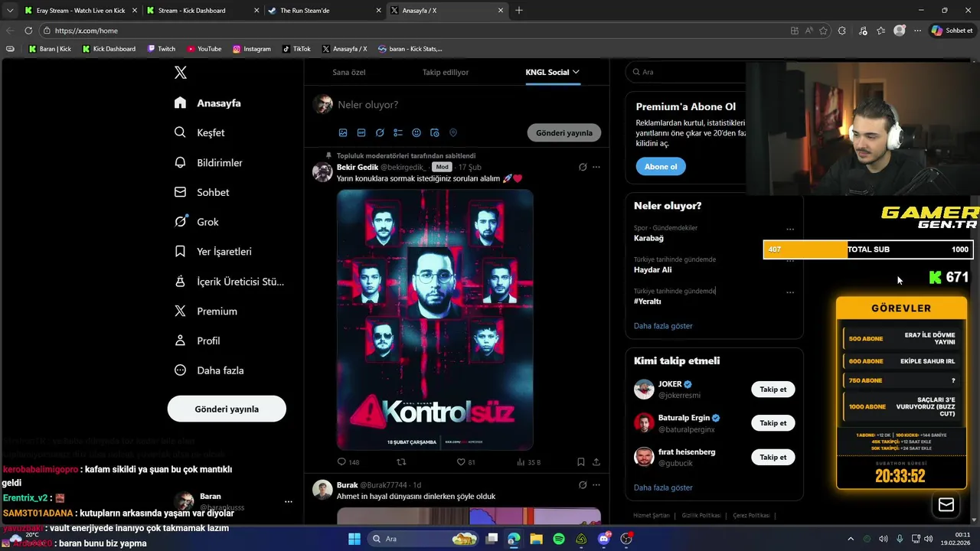Screen dimensions: 980x551
Task: Switch to Eray Stream Kick browser tab
Action: (80, 11)
